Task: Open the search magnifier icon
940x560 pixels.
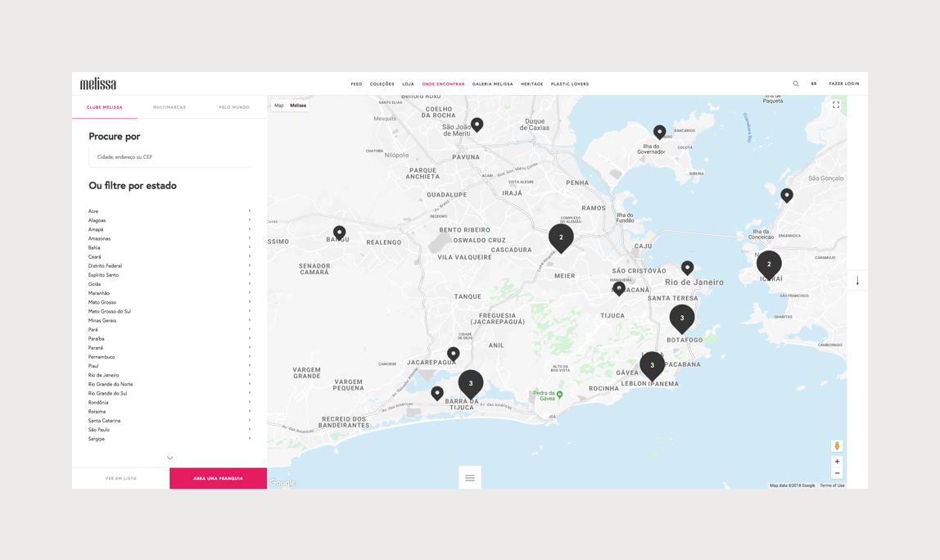Action: (796, 84)
